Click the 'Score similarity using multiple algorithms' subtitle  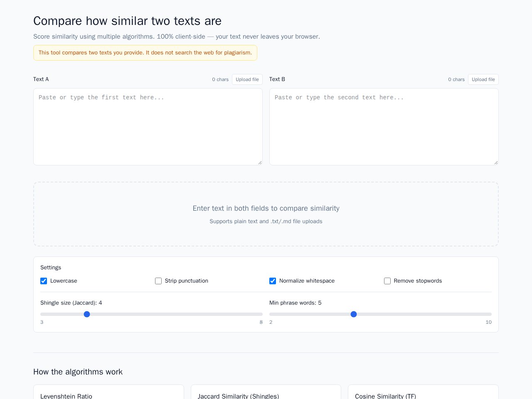(x=177, y=37)
